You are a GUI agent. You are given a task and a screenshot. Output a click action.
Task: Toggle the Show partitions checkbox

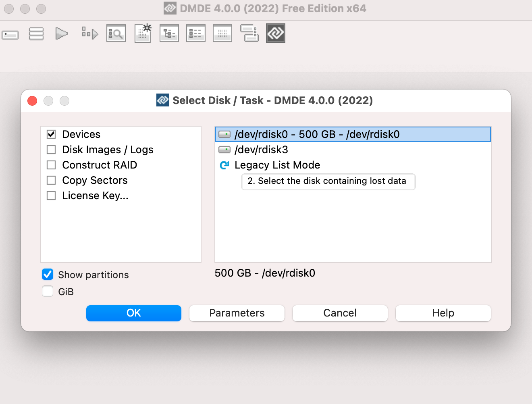[48, 275]
